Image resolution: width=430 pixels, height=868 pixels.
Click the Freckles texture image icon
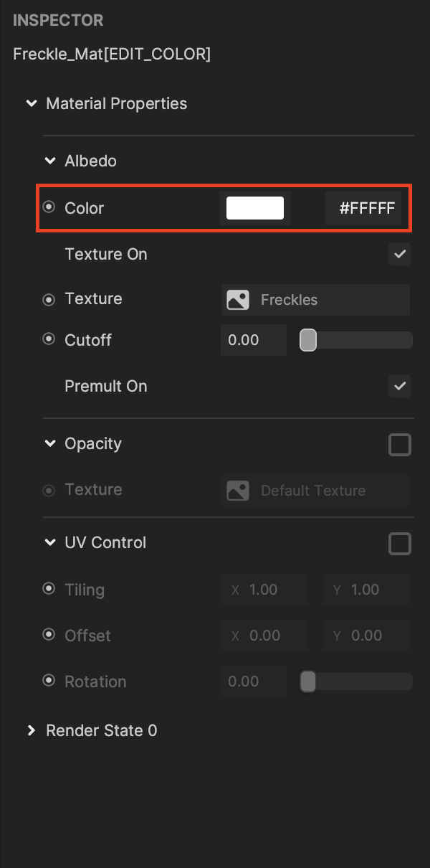[x=238, y=300]
